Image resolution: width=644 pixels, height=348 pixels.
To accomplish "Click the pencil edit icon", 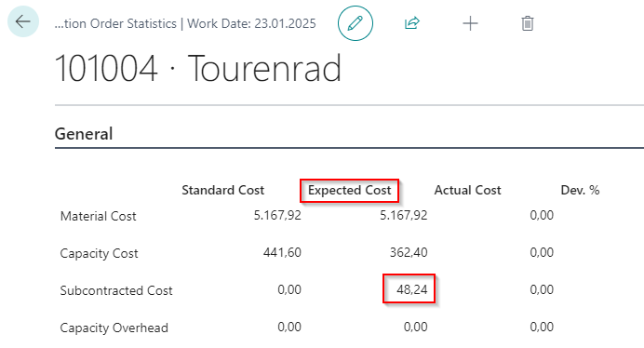I will click(x=356, y=23).
